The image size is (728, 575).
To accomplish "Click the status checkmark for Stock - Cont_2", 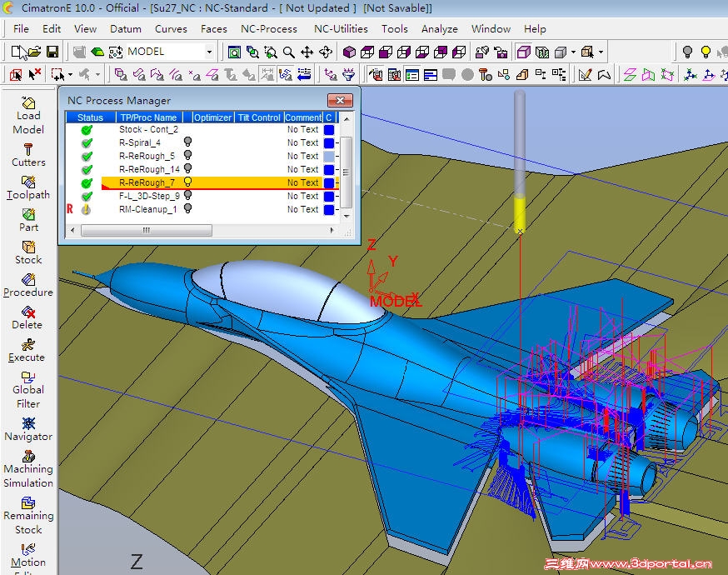I will (x=87, y=130).
